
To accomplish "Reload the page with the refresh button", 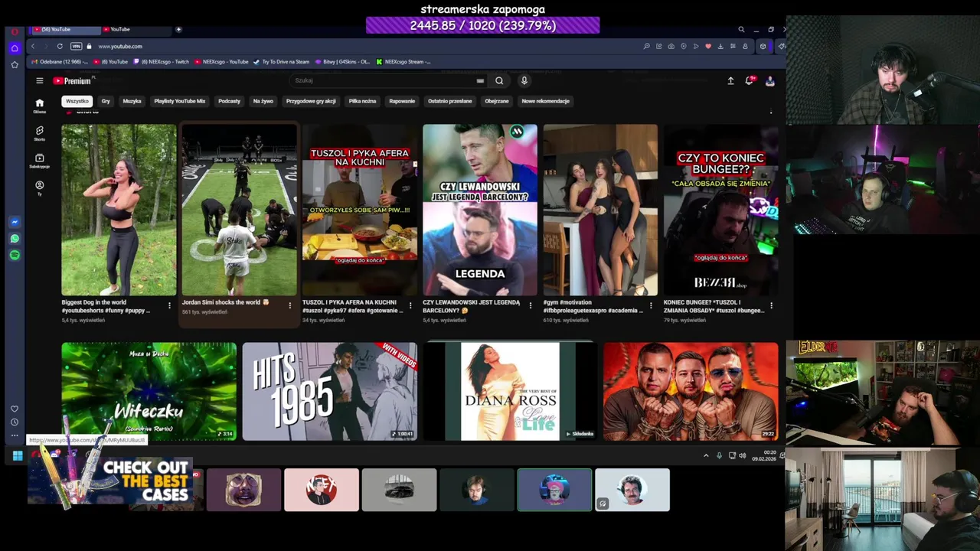I will pos(60,46).
